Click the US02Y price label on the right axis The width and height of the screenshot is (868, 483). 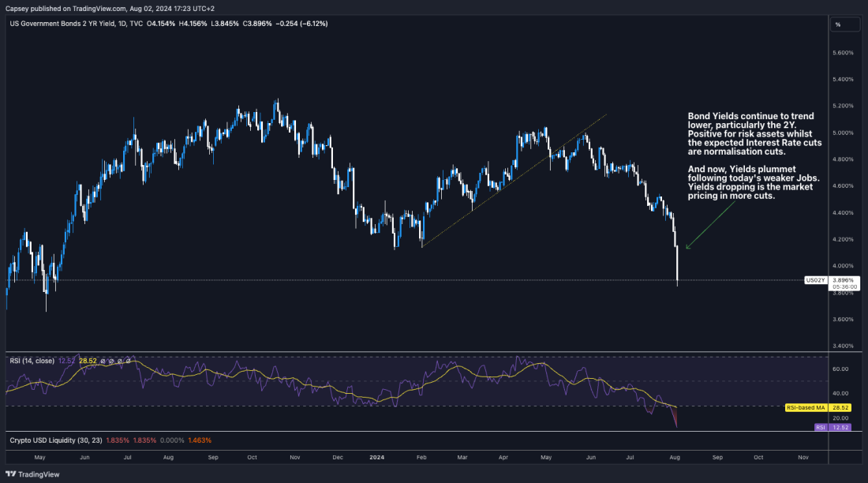(x=815, y=279)
